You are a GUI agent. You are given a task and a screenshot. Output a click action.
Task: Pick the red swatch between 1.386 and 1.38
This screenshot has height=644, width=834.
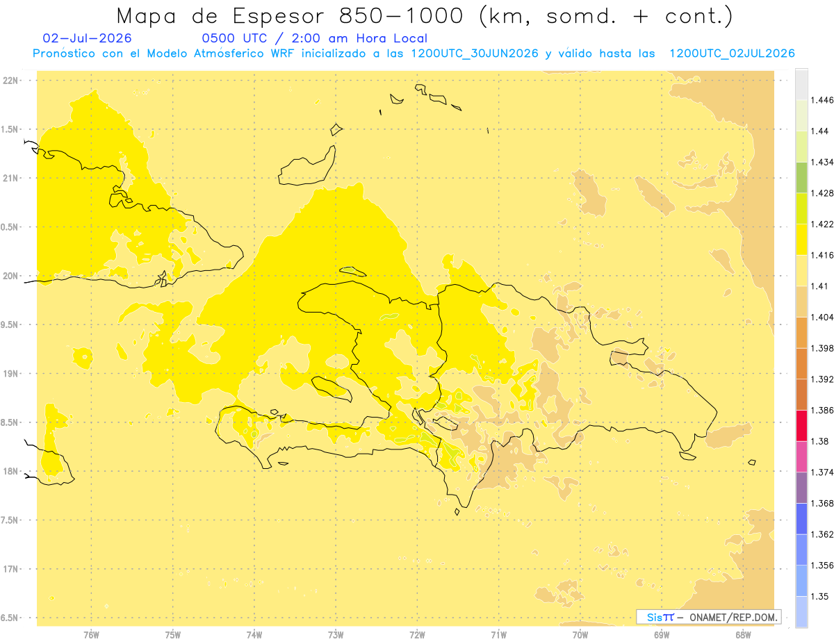click(801, 426)
